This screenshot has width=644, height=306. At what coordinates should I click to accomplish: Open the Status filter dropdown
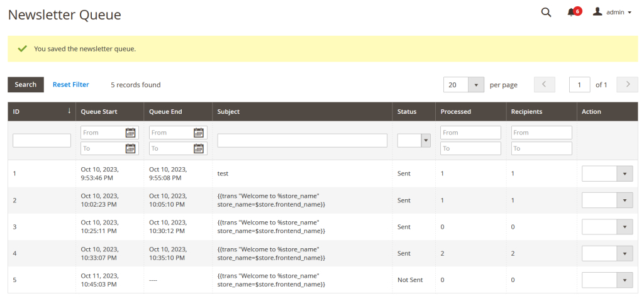(x=414, y=140)
